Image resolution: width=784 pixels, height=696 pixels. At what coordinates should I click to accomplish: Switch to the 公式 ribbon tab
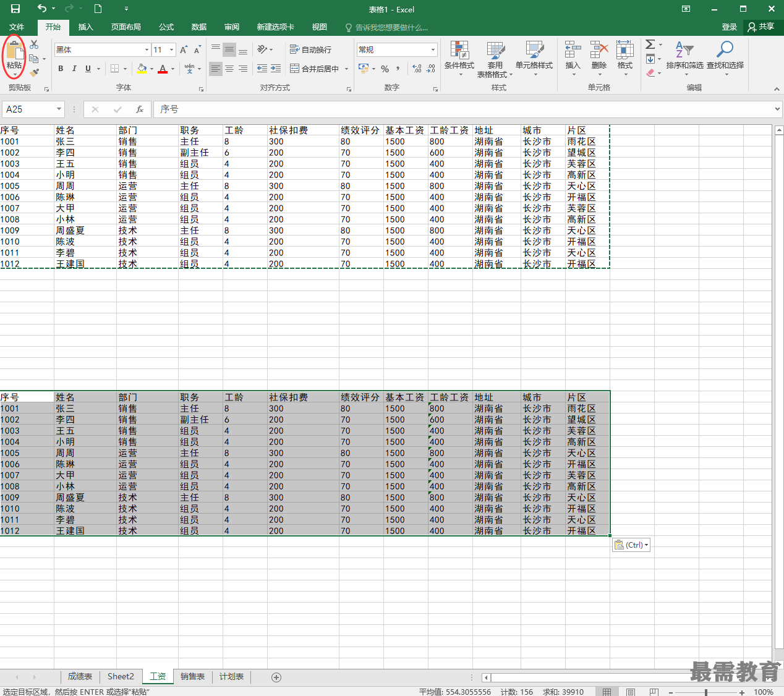166,27
